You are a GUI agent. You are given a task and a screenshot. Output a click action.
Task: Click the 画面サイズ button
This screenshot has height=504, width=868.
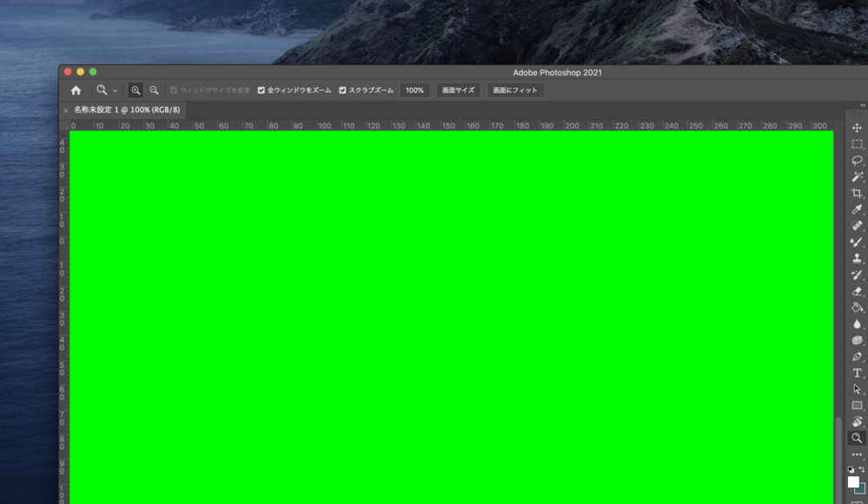458,90
